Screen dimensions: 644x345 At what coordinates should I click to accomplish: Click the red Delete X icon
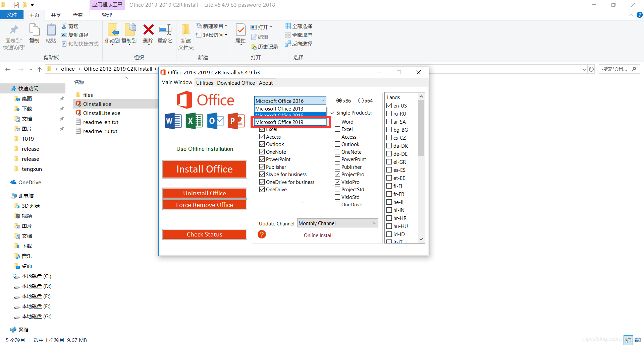click(x=148, y=29)
